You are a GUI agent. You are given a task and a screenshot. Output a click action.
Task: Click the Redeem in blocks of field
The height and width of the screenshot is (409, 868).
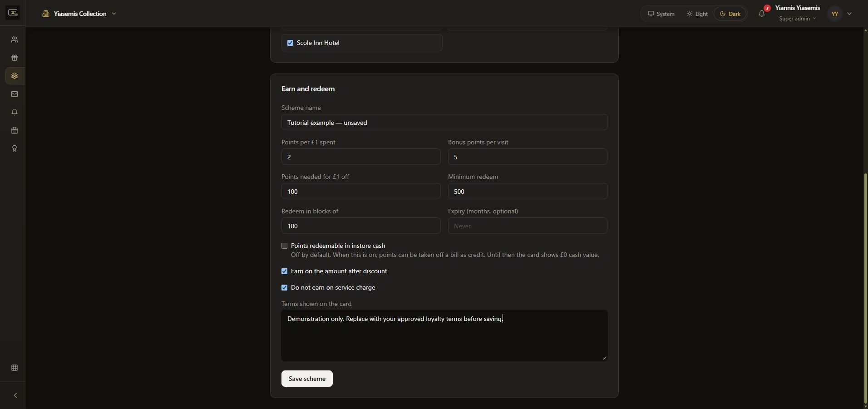[x=361, y=226]
